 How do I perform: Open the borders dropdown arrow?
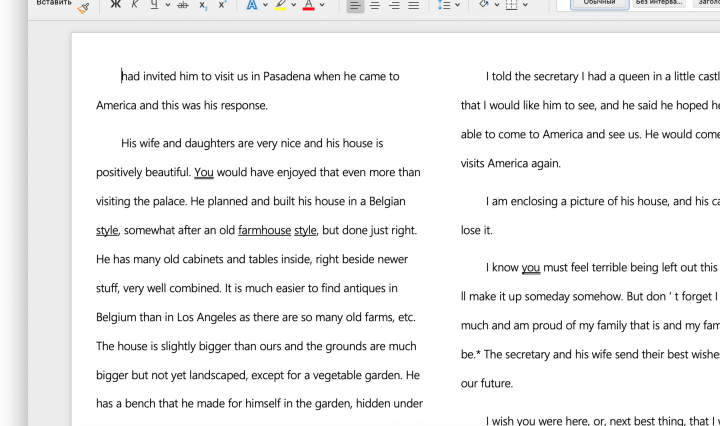(x=525, y=5)
